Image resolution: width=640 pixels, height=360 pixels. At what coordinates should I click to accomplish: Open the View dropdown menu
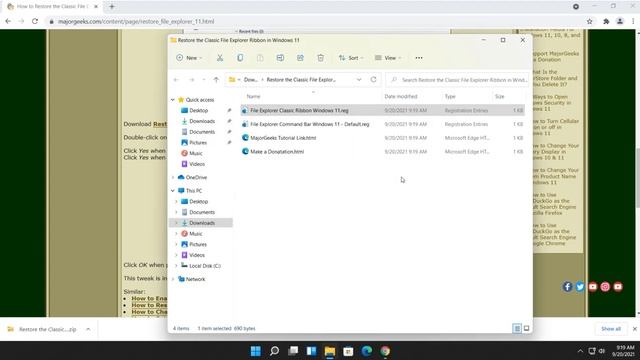coord(388,58)
